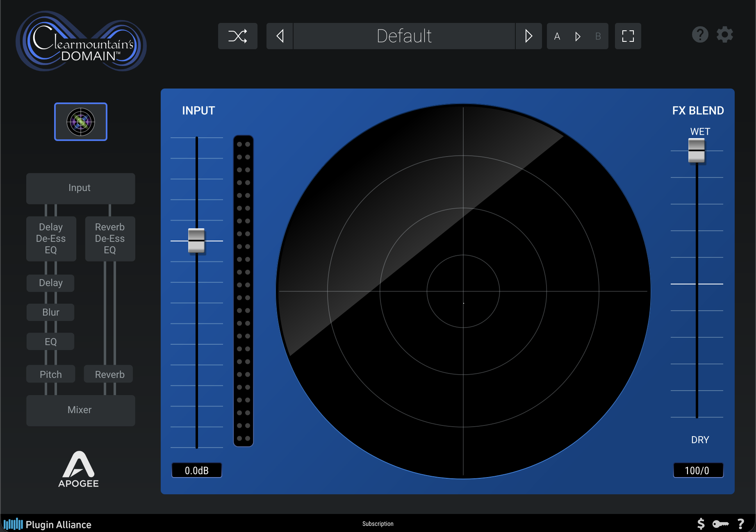The image size is (756, 532).
Task: Click the dollar sign store icon
Action: (701, 524)
